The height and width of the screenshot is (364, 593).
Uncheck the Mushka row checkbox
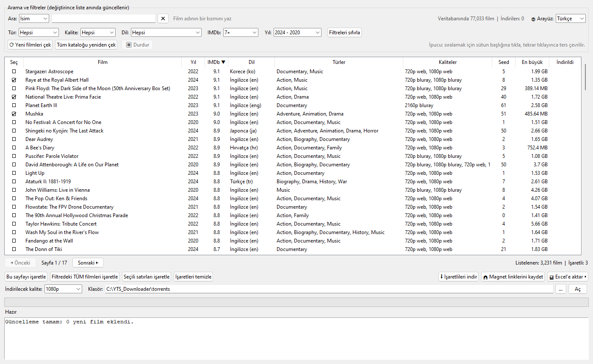(x=14, y=114)
